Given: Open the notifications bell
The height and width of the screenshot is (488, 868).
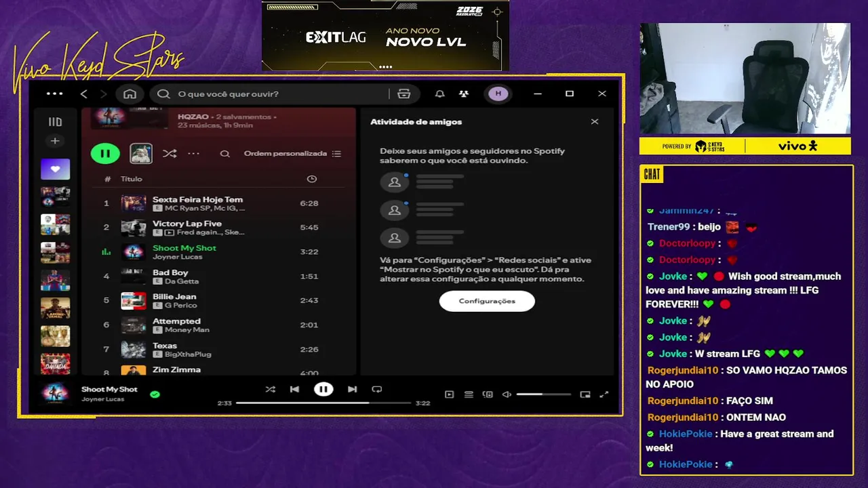Looking at the screenshot, I should click(x=440, y=94).
